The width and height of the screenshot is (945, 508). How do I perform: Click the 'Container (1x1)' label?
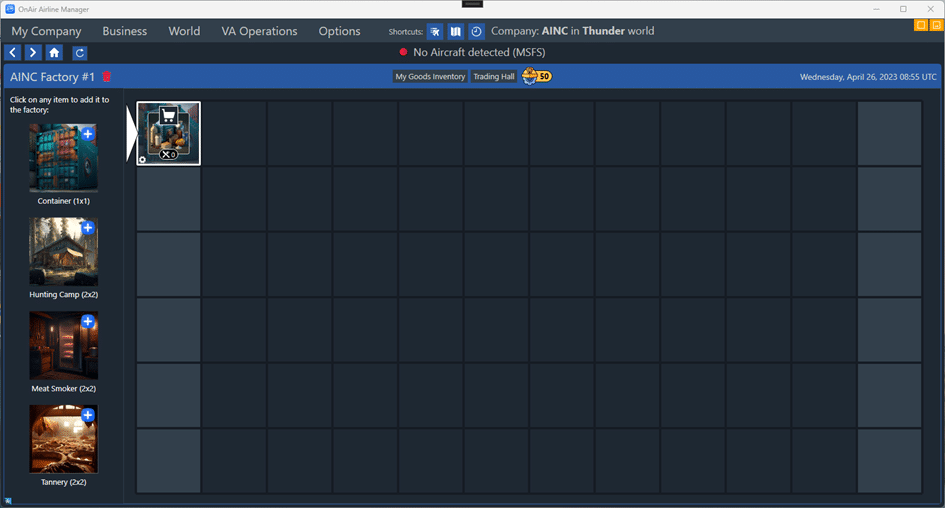click(x=63, y=201)
